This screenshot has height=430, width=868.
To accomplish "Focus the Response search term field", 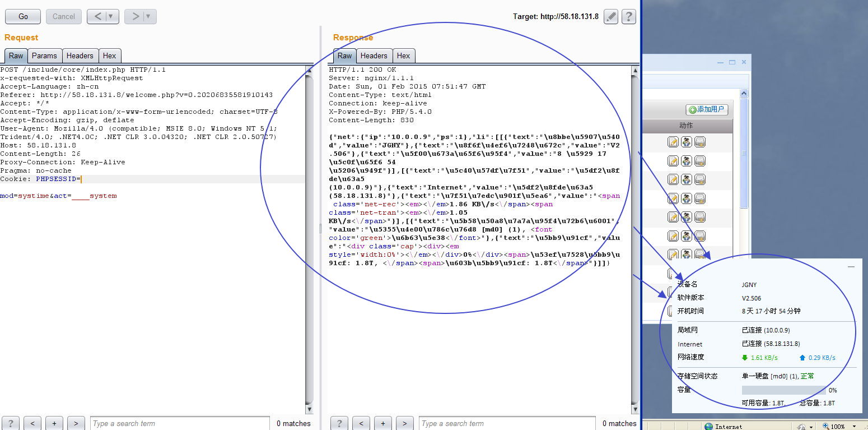I will click(507, 423).
